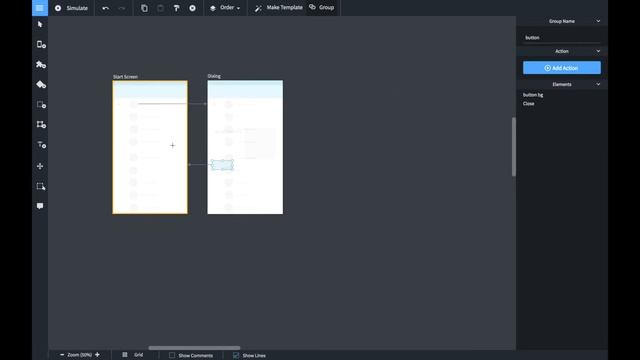Image resolution: width=640 pixels, height=360 pixels.
Task: Toggle the Grid option
Action: coord(132,355)
